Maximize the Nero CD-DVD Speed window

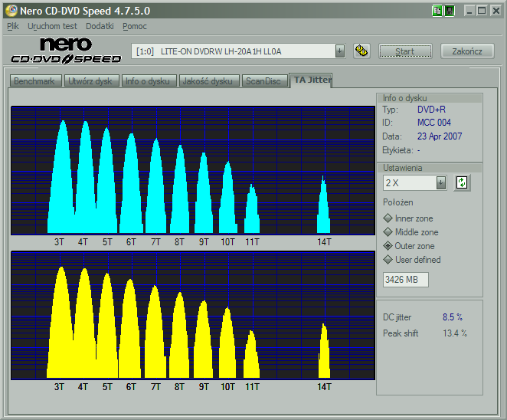pyautogui.click(x=482, y=11)
